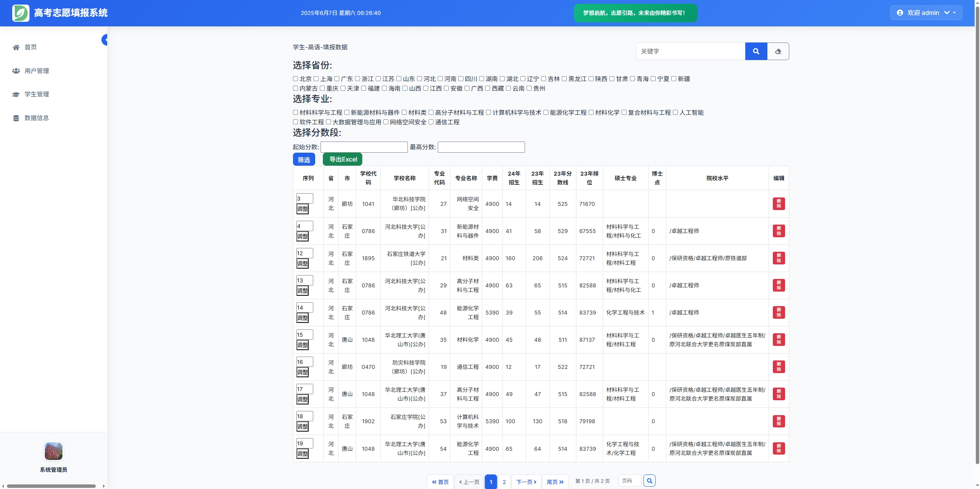Image resolution: width=980 pixels, height=489 pixels.
Task: Click the green leaf app logo
Action: 21,13
